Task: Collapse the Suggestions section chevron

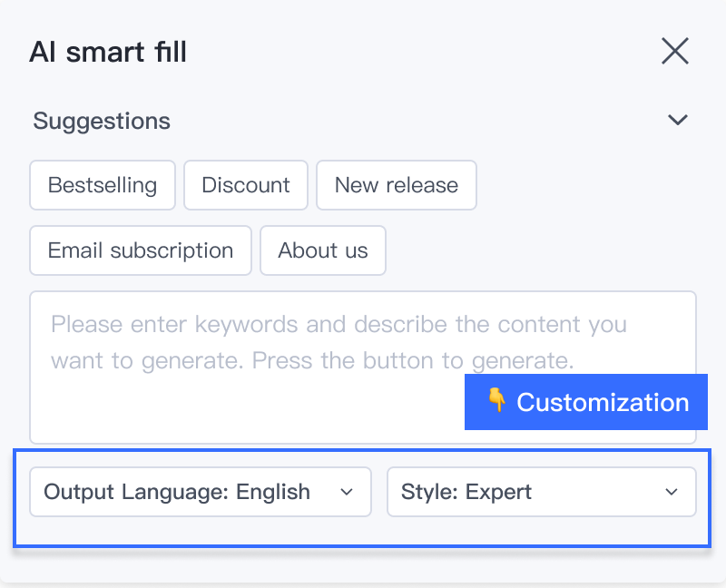Action: click(677, 120)
